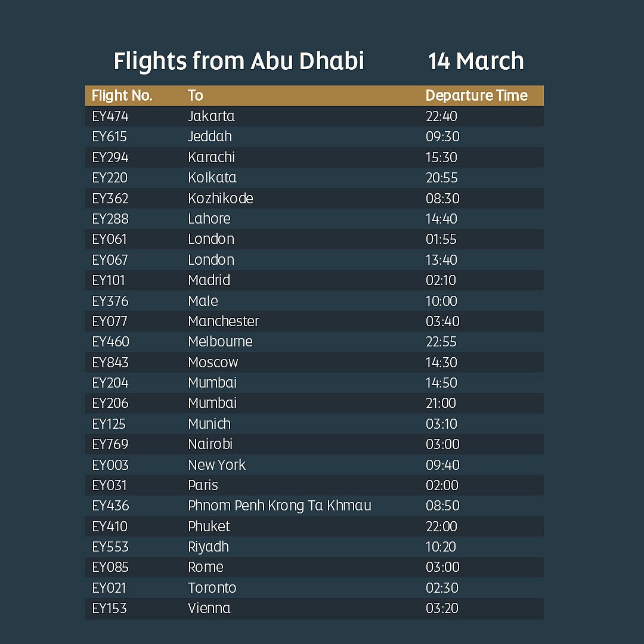Select the Madrid destination

209,280
